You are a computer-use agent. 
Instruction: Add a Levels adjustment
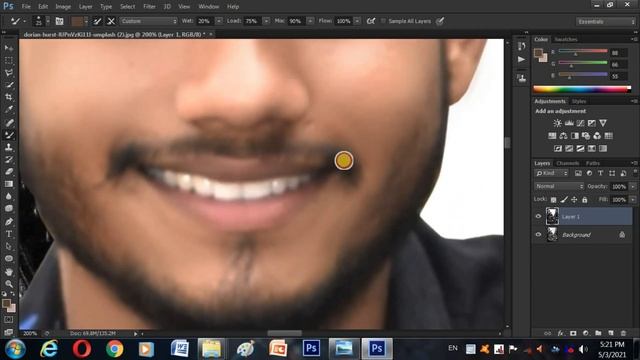tap(569, 123)
